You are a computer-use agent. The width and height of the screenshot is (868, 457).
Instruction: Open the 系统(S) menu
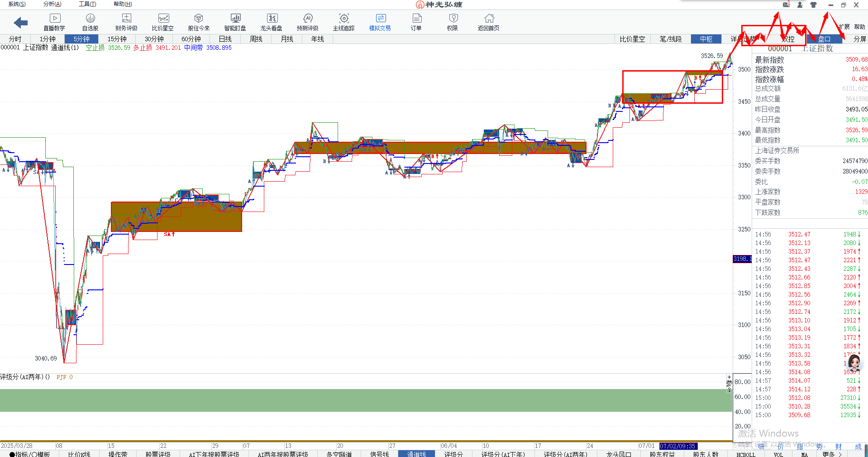(x=17, y=4)
